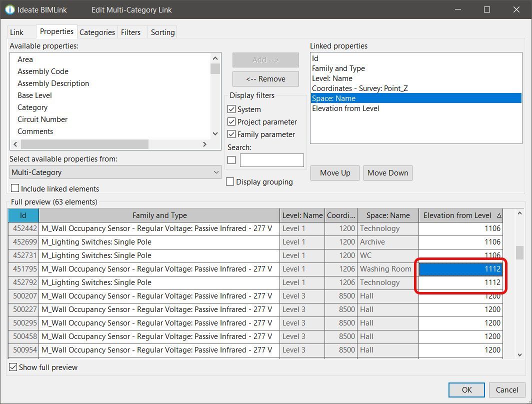Toggle Show full preview checkbox
The height and width of the screenshot is (404, 532).
13,367
